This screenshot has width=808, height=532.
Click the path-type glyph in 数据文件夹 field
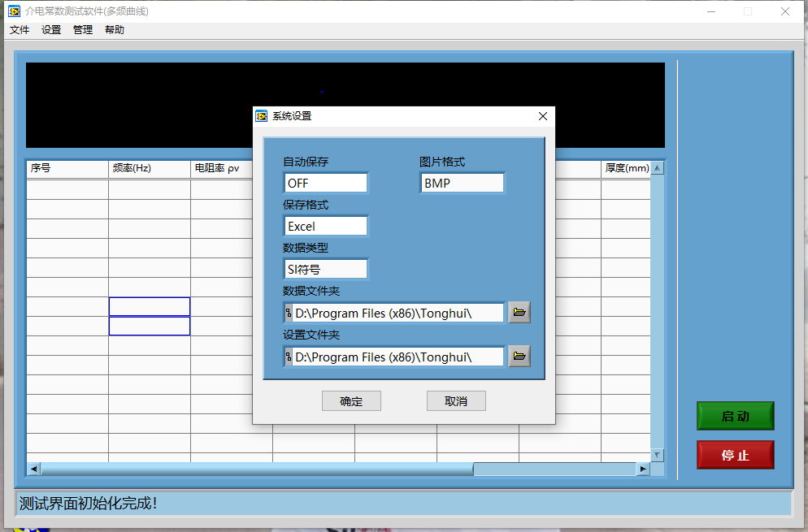[x=288, y=313]
